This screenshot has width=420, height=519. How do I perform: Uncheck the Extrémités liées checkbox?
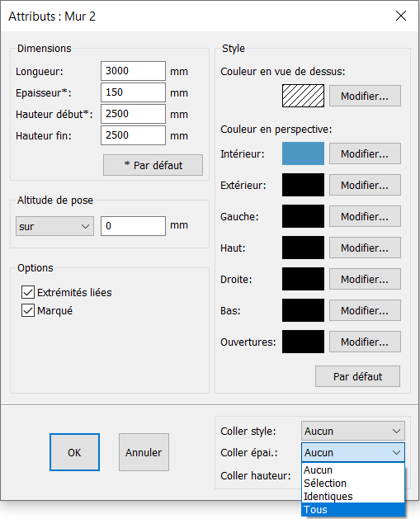(x=28, y=292)
